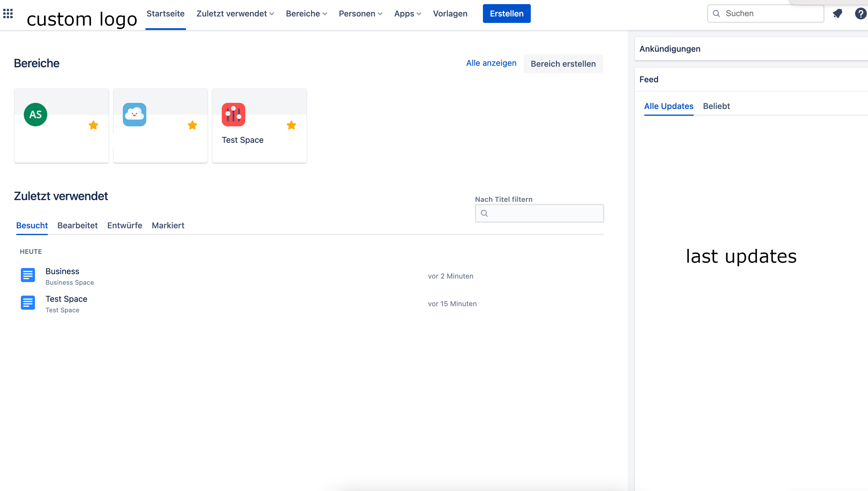
Task: Select the Alle Updates feed tab
Action: (x=669, y=106)
